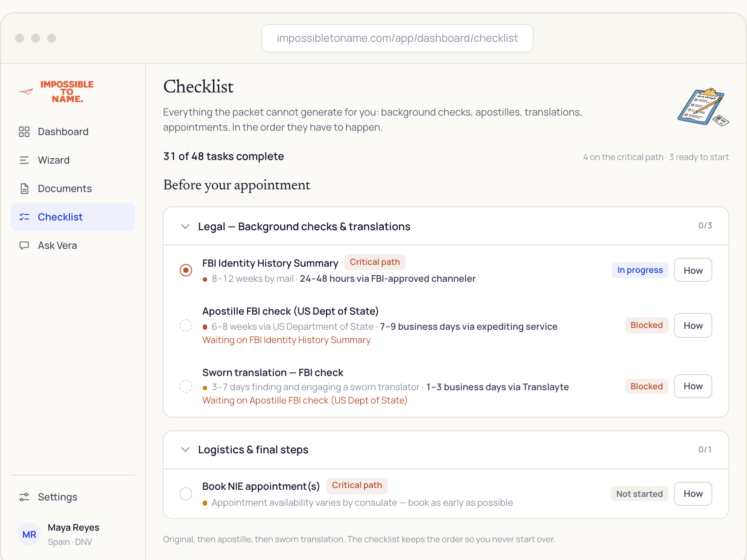Click the 0/3 counter in Legal section
The image size is (747, 560).
click(x=705, y=226)
